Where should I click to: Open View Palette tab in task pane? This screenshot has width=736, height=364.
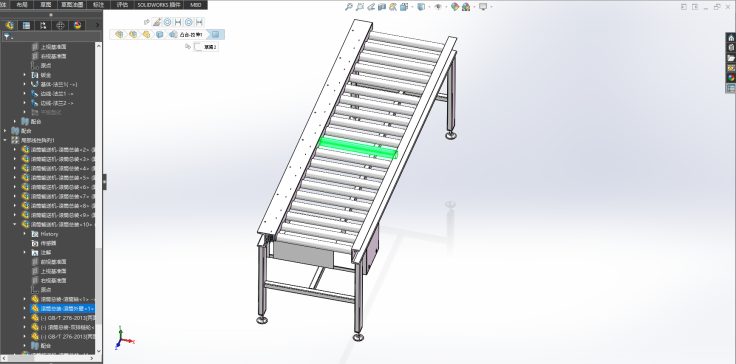pyautogui.click(x=731, y=68)
